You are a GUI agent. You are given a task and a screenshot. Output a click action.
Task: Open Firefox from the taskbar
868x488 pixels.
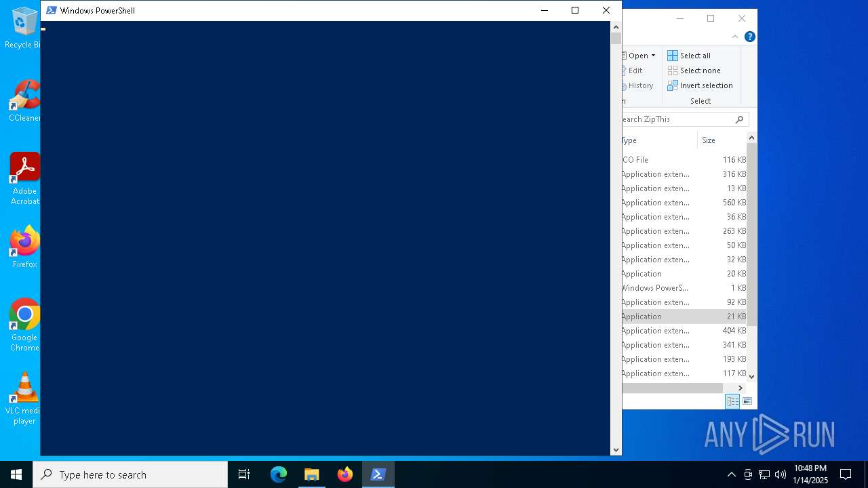[x=345, y=474]
